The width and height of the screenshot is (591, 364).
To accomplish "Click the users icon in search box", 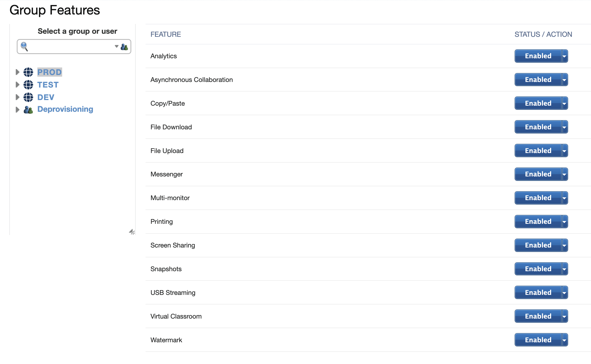I will pos(124,47).
